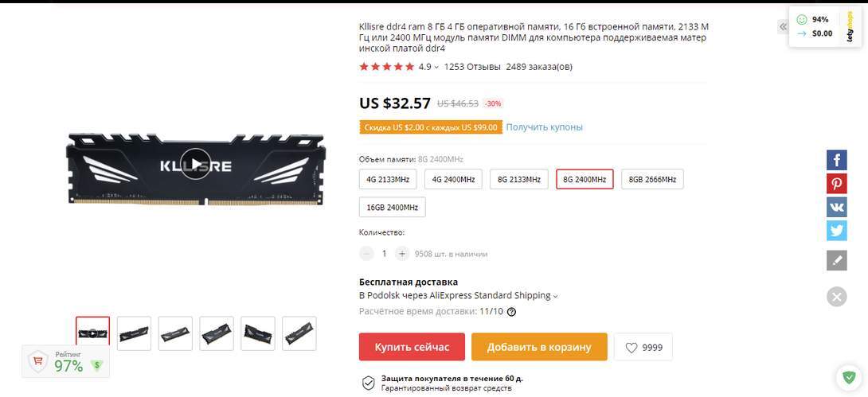Screen dimensions: 868x397
Task: Expand AliExpress Standard Shipping options
Action: tap(555, 297)
